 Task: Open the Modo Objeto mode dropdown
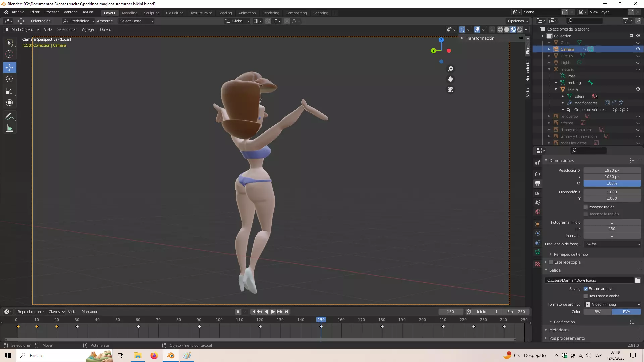[x=22, y=29]
